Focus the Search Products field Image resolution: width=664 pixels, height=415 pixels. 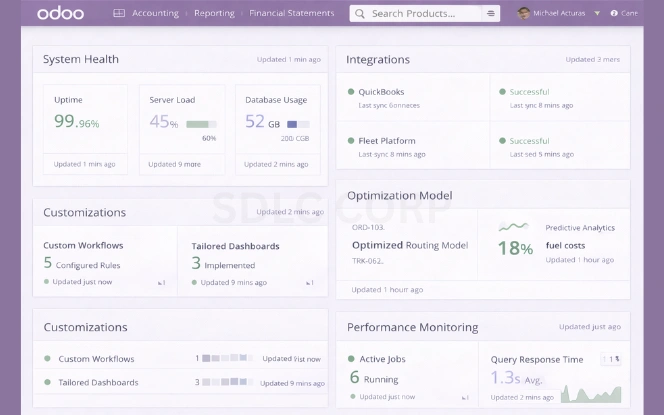[x=425, y=14]
